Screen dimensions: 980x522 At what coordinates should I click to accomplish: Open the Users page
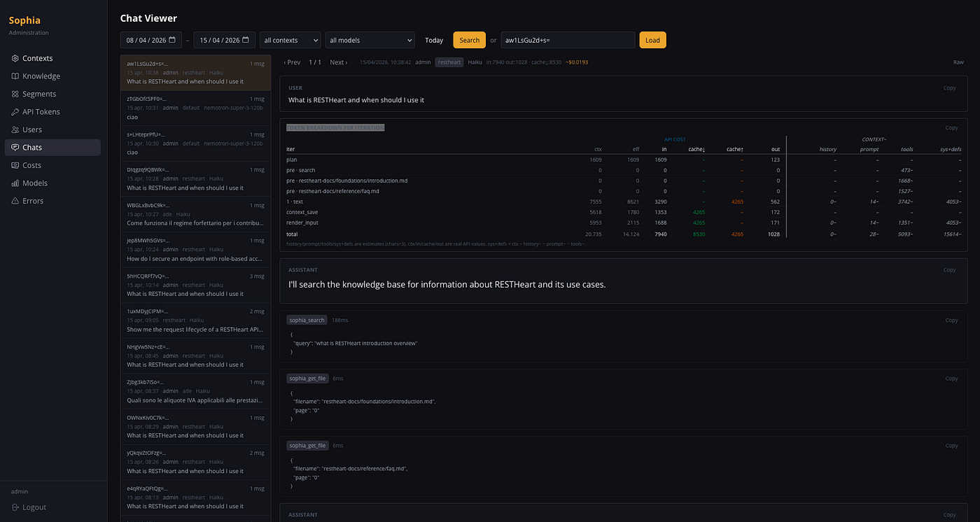[53, 130]
